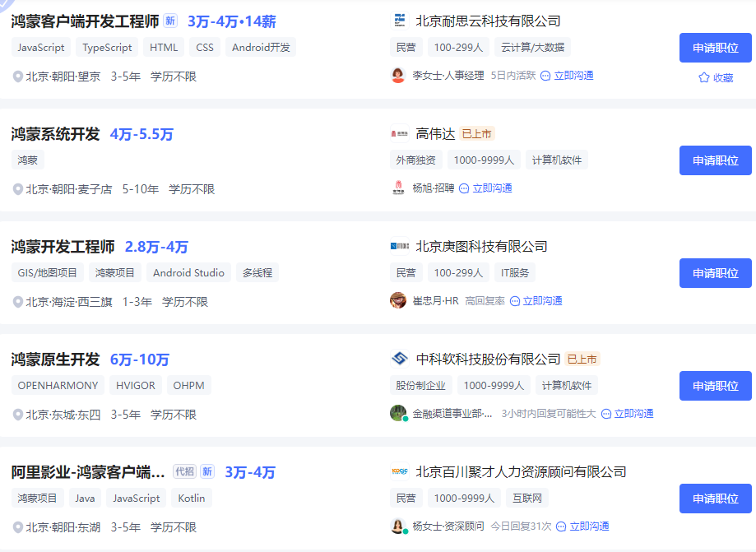Click chat bubble icon in 中科软 row

[606, 414]
